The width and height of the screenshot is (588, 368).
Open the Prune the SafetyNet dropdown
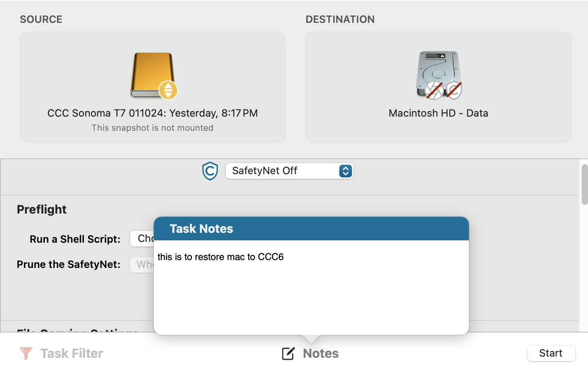coord(142,264)
